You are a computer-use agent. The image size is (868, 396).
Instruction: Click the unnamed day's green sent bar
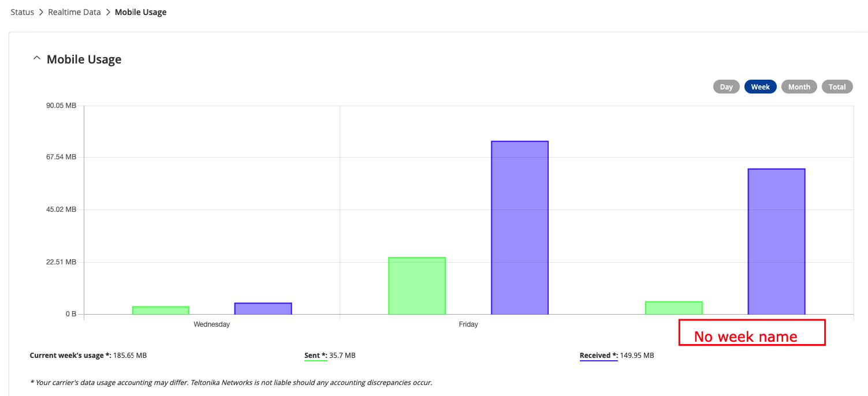[674, 308]
